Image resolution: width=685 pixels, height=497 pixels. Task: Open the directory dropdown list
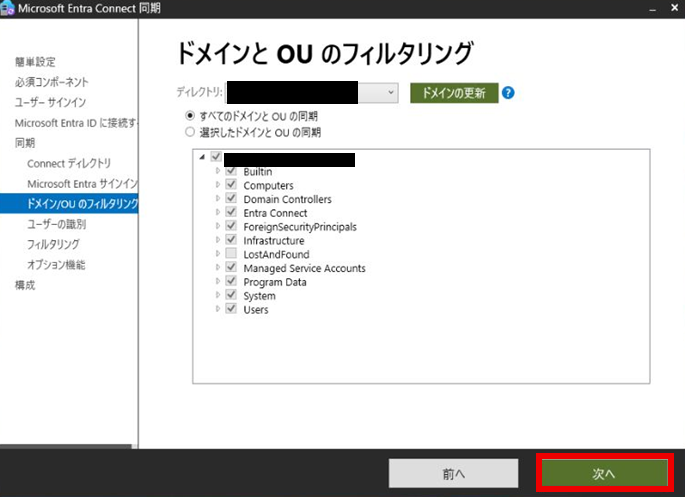[391, 93]
